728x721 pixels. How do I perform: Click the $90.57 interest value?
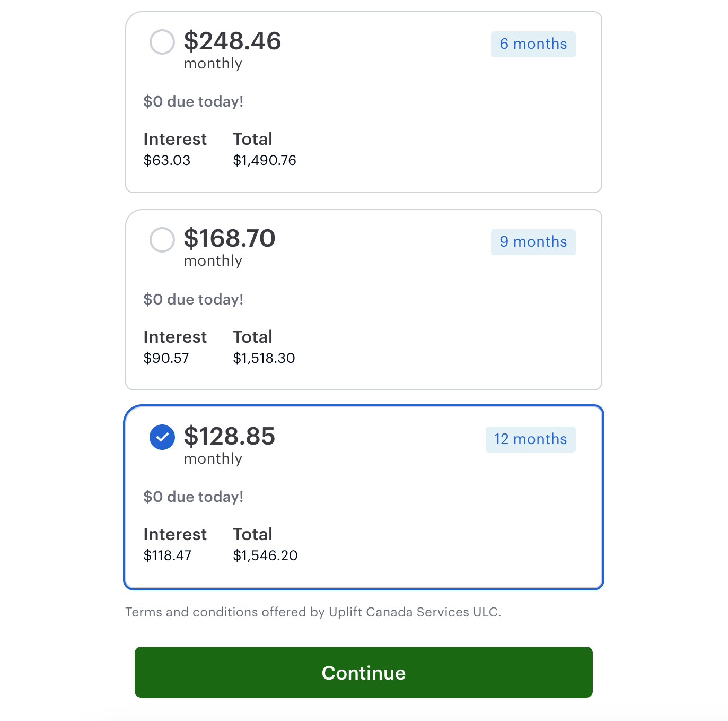point(166,358)
